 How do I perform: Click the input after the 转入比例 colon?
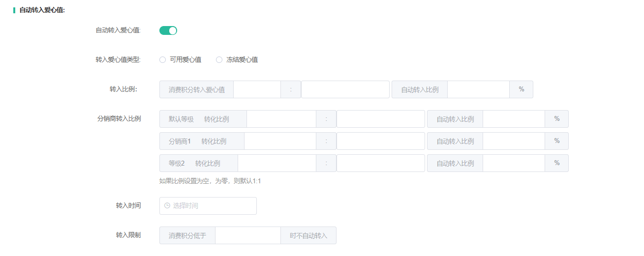[345, 89]
